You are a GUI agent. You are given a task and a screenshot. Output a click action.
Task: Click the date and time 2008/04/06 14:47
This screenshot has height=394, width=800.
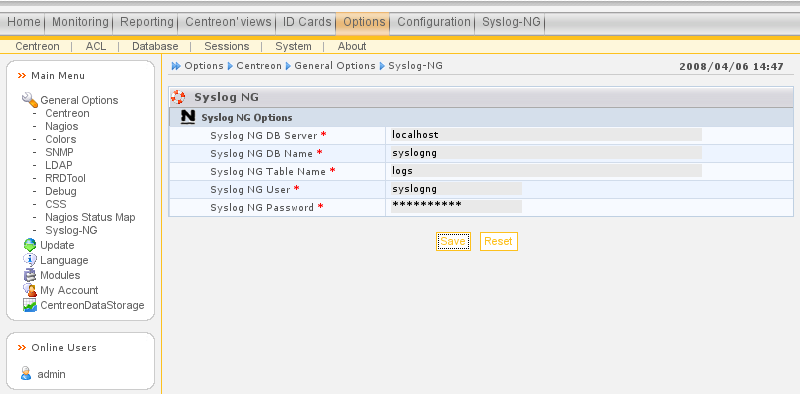point(731,67)
